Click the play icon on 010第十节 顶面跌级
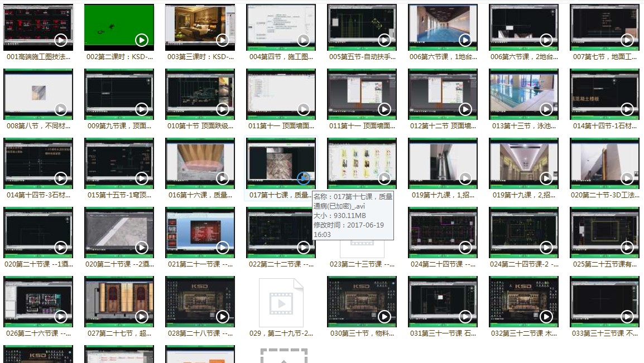Screen dimensions: 644x363 [x=223, y=109]
